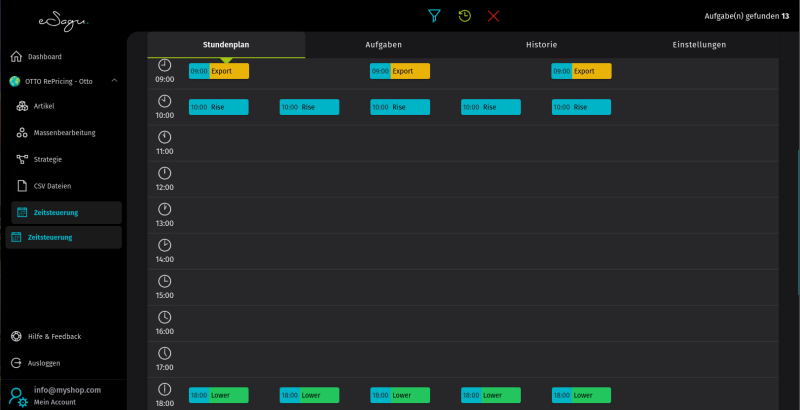
Task: Click the clock icon for 13:00 row
Action: tap(165, 209)
